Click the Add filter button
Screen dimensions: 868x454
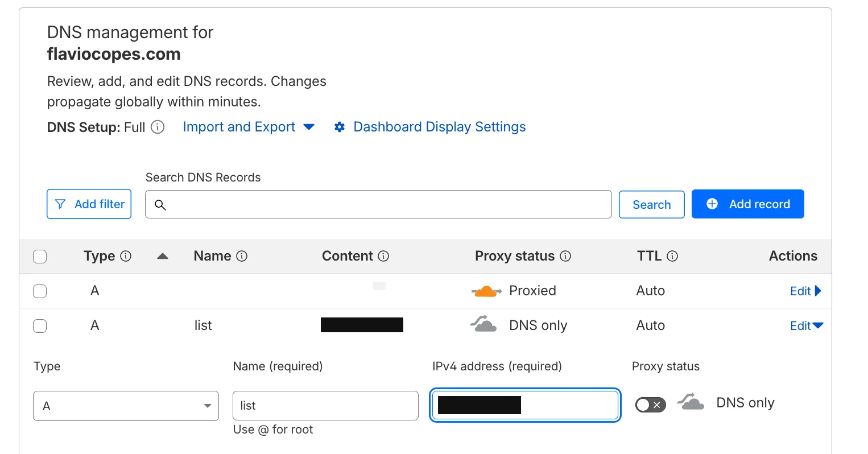(x=89, y=204)
